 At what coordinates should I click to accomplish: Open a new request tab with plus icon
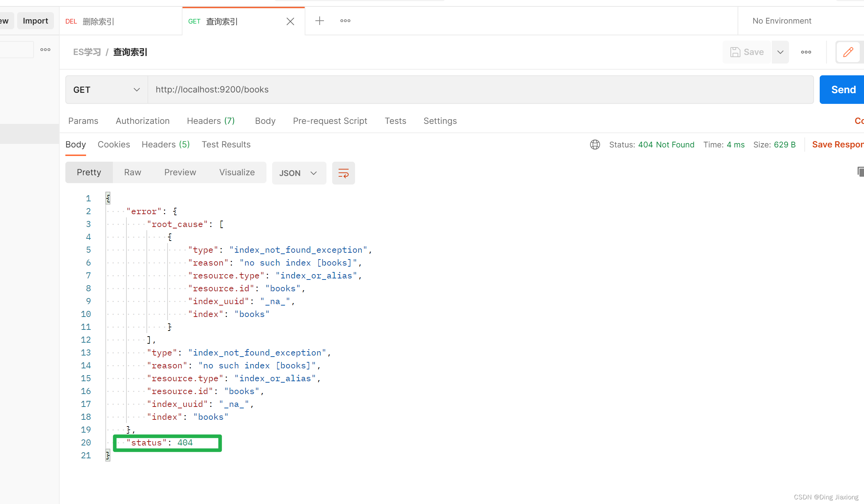[320, 21]
